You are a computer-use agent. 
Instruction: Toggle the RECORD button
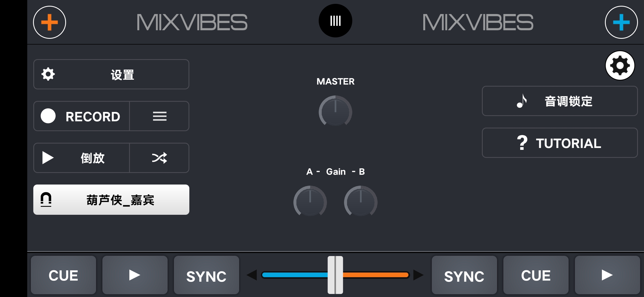81,116
